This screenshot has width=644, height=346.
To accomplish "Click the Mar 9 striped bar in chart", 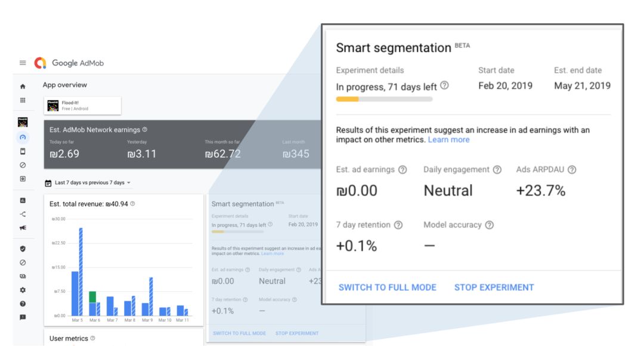I will point(151,297).
